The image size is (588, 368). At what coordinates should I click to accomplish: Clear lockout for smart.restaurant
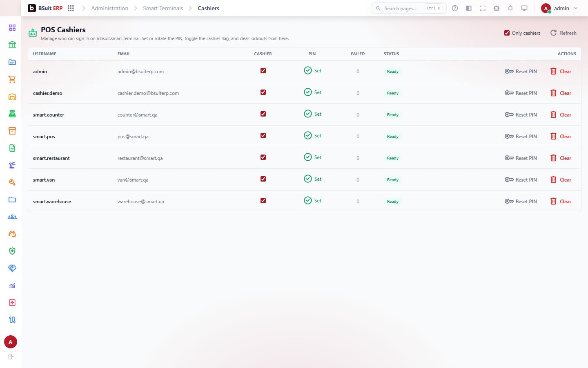click(561, 158)
